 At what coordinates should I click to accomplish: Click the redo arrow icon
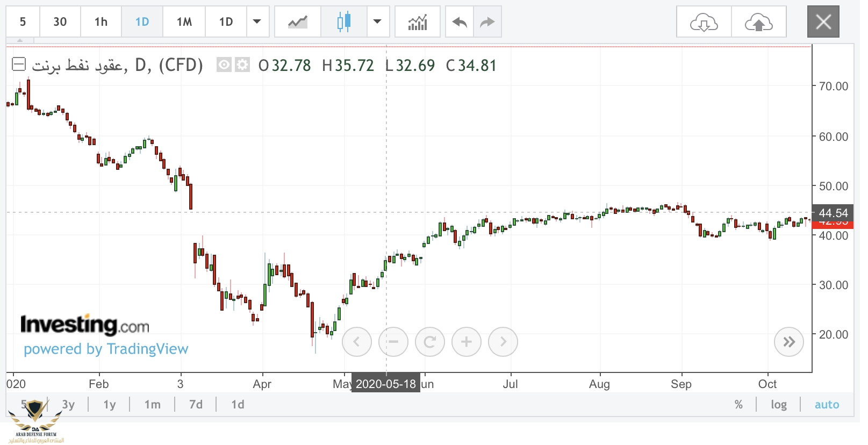[x=487, y=22]
